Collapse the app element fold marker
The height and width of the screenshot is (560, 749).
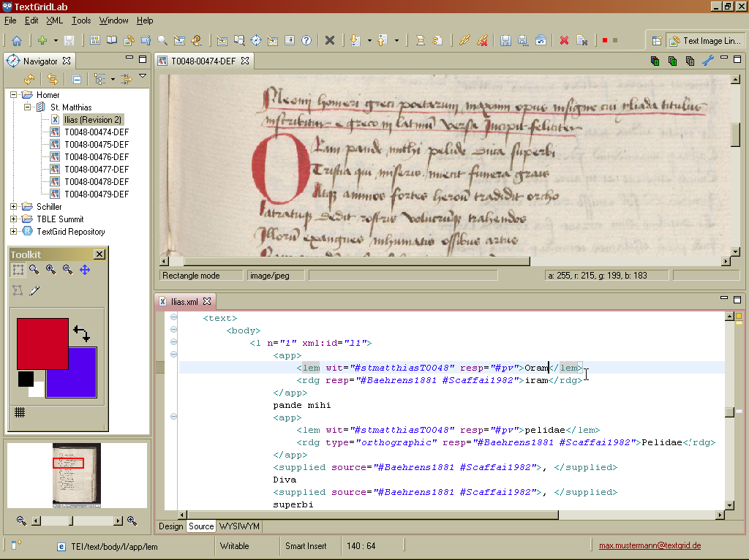[173, 355]
